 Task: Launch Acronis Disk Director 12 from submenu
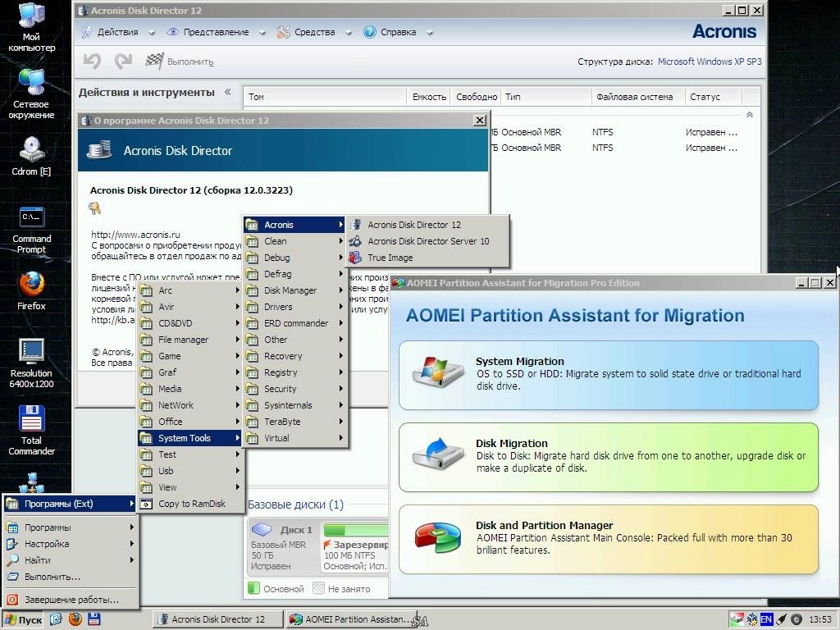click(x=427, y=225)
